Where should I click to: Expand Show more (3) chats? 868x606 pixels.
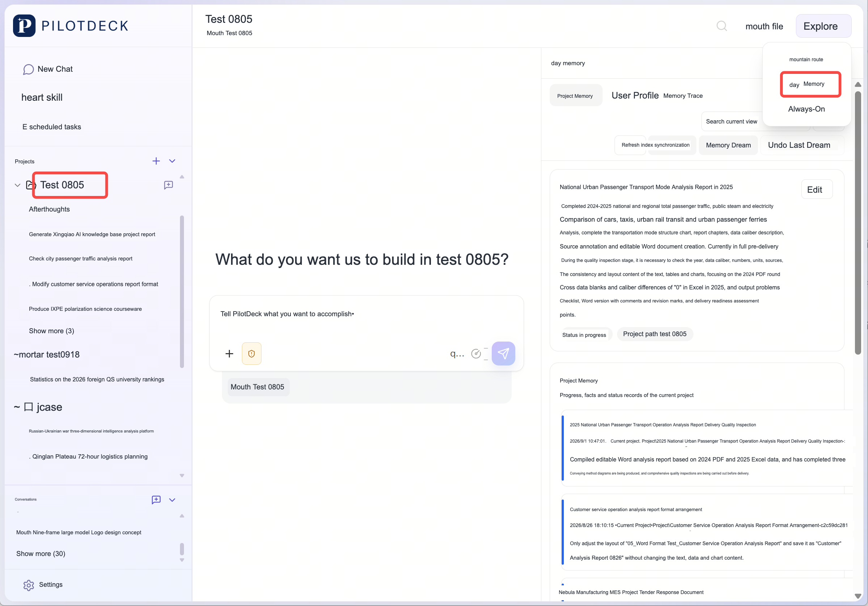51,331
